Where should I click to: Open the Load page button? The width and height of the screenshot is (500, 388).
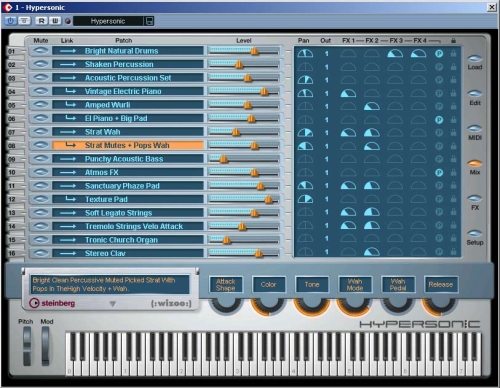coord(475,59)
